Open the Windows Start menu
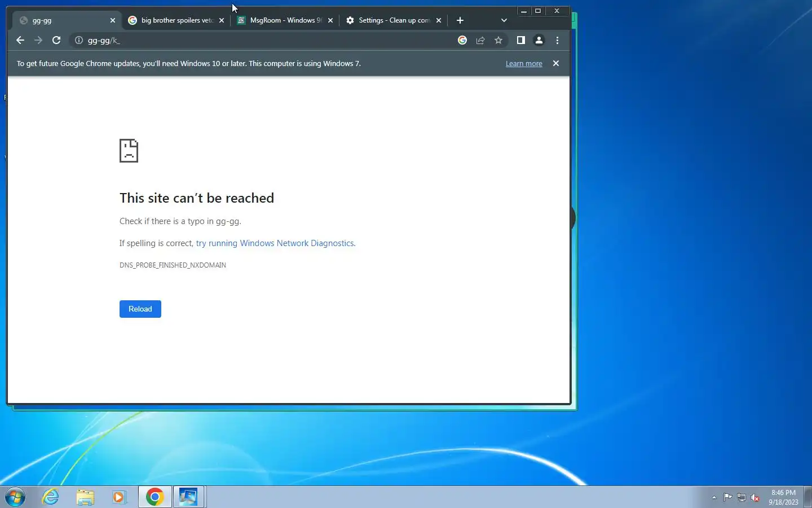Viewport: 812px width, 508px height. click(x=15, y=497)
